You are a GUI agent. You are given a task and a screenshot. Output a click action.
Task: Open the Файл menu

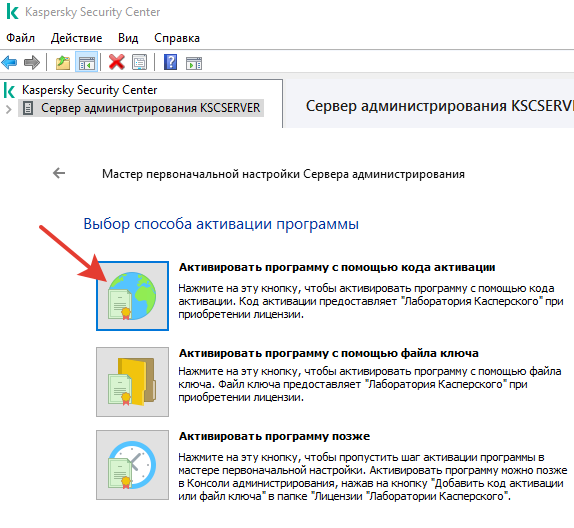coord(20,38)
